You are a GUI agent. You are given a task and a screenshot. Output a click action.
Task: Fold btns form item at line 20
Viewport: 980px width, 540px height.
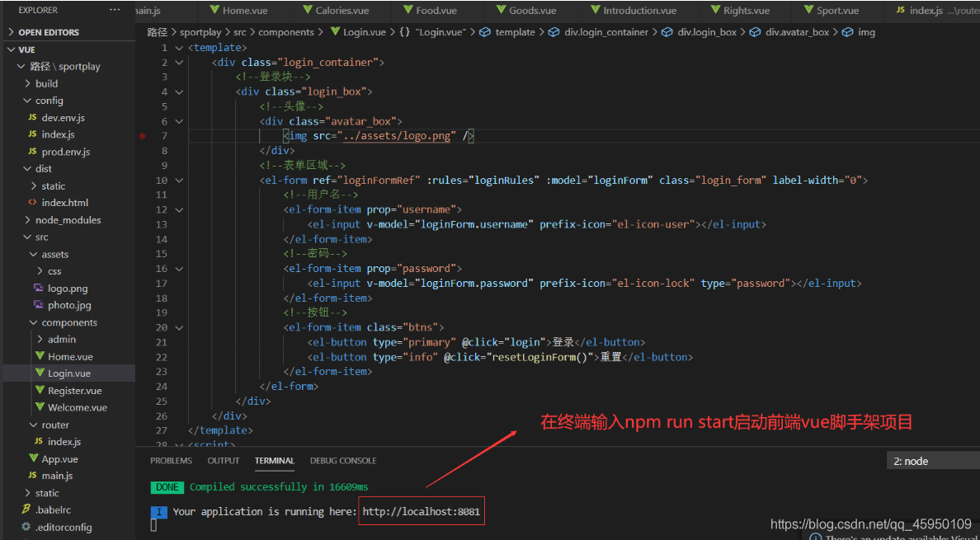[179, 328]
